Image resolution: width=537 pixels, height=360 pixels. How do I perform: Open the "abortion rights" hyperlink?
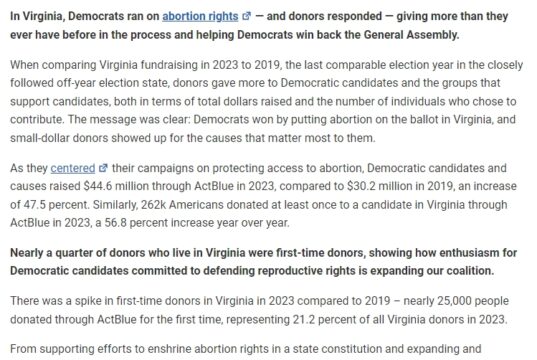(200, 16)
